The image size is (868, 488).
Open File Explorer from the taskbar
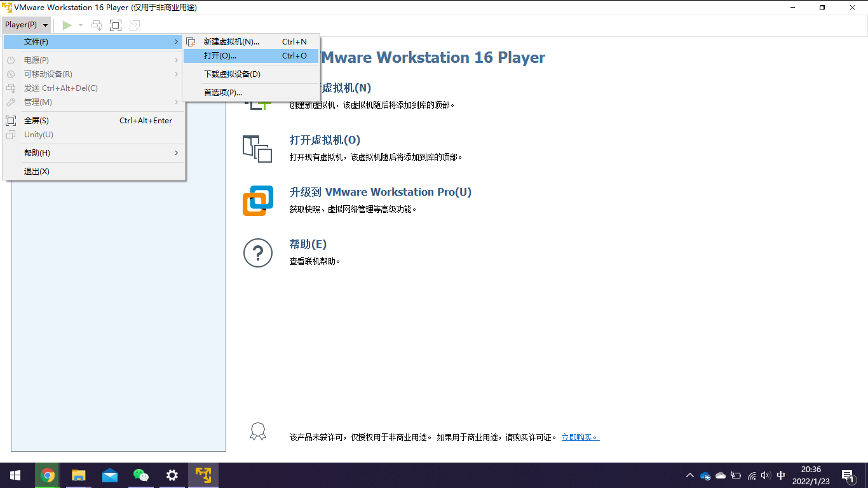[x=79, y=475]
